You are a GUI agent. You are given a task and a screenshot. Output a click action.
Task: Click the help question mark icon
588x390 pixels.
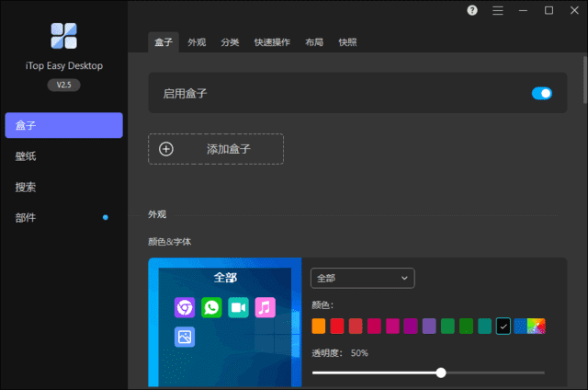(x=472, y=10)
